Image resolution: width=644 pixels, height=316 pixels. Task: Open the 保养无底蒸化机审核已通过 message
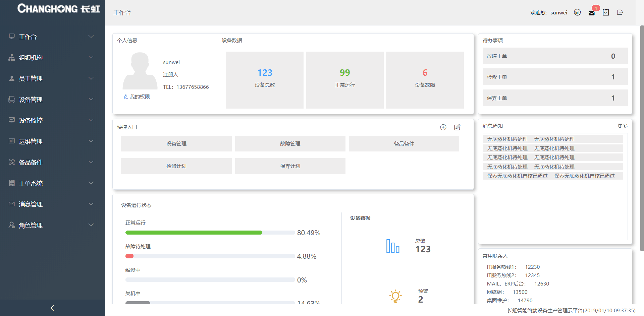[x=553, y=176]
